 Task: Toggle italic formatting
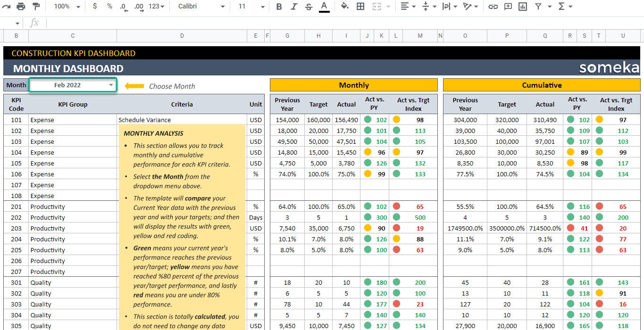(x=293, y=7)
